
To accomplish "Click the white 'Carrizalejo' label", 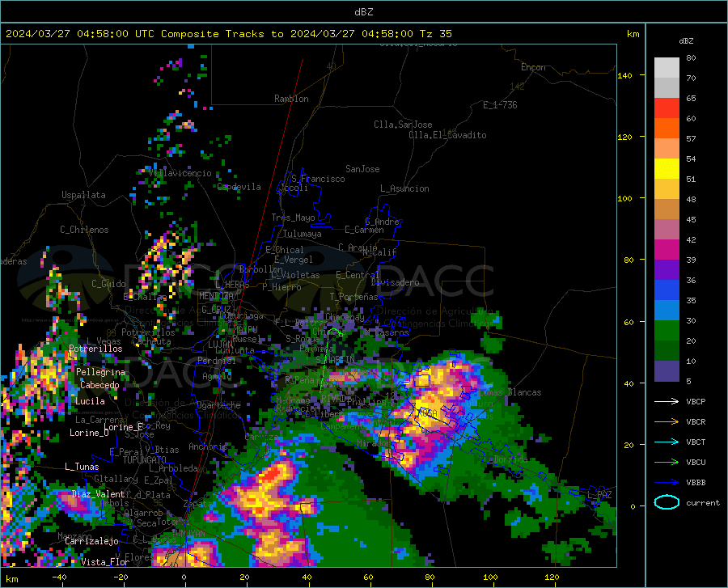I will (x=91, y=541).
